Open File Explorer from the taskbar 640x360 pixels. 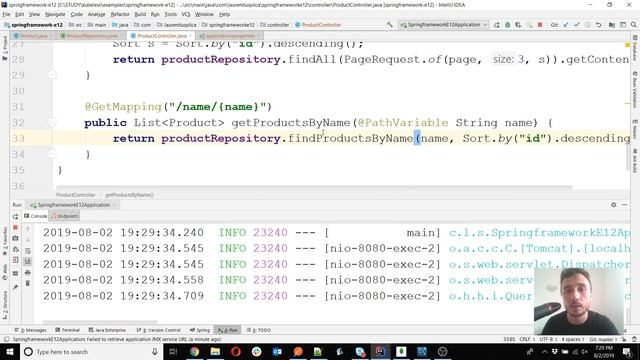[215, 352]
